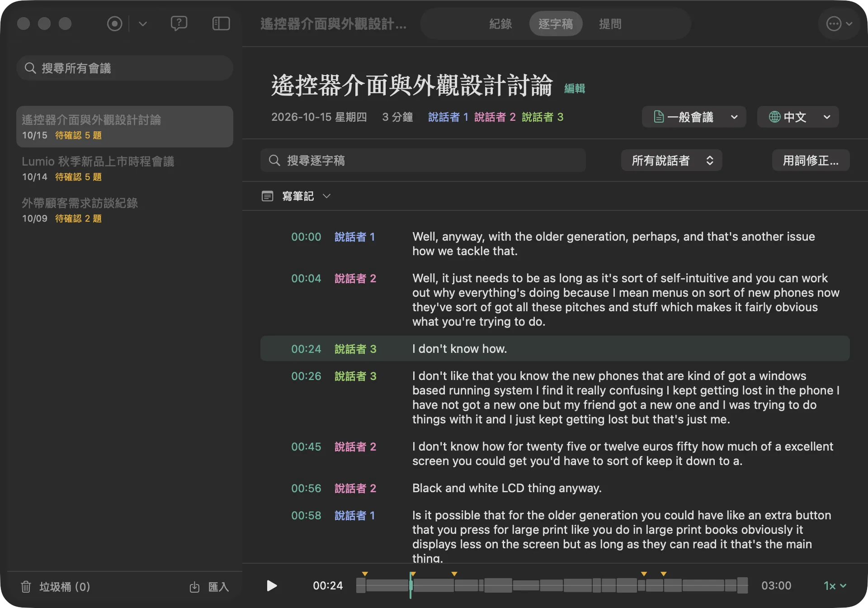Screen dimensions: 868x608
Task: Toggle the sidebar panel icon
Action: point(221,24)
